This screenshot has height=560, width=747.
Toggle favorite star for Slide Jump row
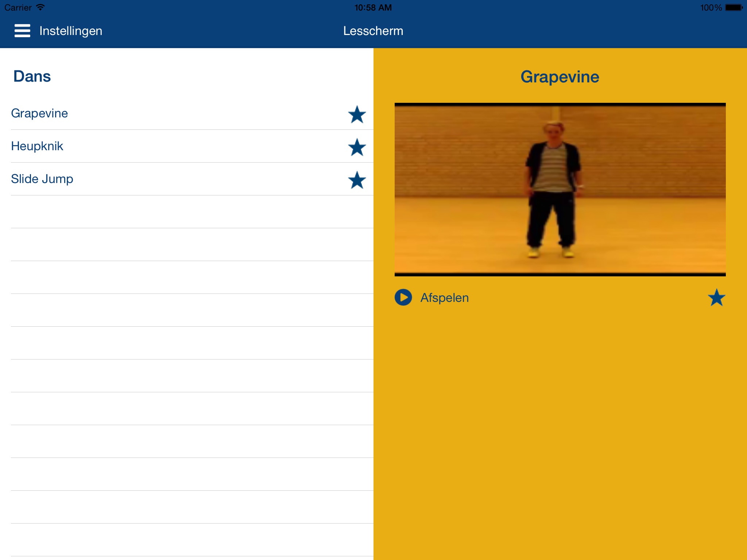tap(357, 180)
